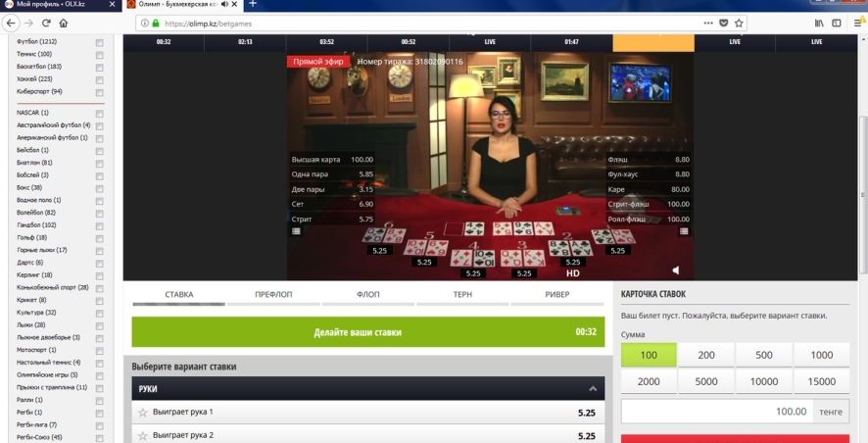The image size is (868, 443).
Task: Open the browser home page icon
Action: tap(64, 24)
